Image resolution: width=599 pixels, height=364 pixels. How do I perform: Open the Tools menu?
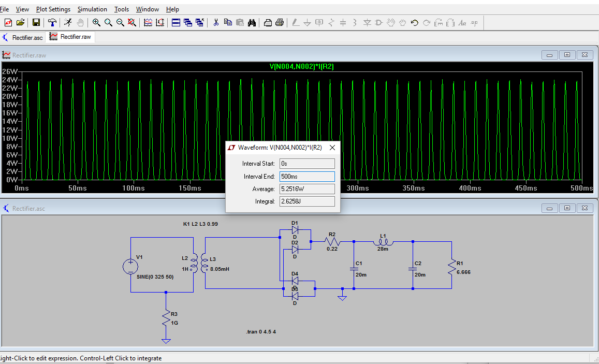click(122, 9)
